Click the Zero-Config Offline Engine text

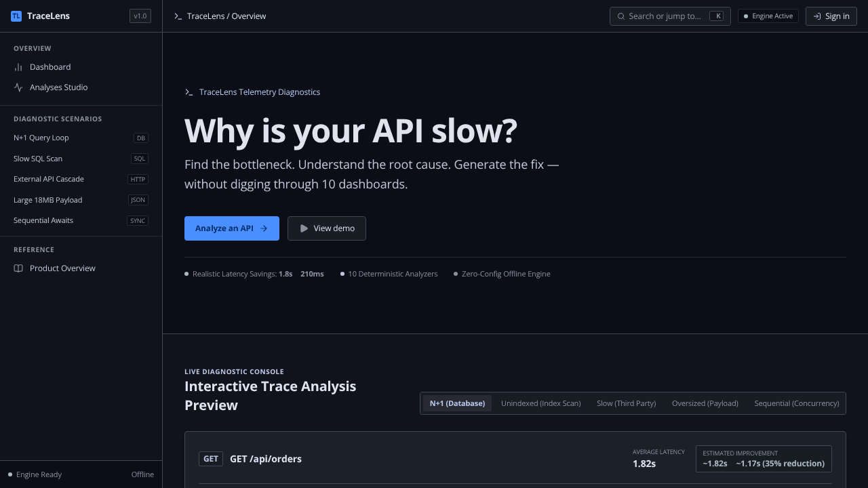coord(506,274)
